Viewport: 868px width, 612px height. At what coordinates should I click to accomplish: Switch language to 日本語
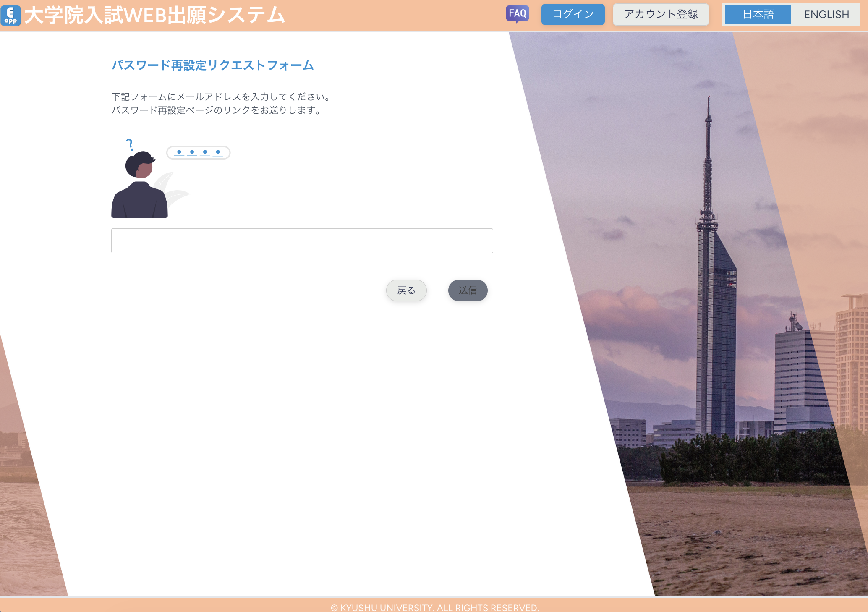point(758,14)
